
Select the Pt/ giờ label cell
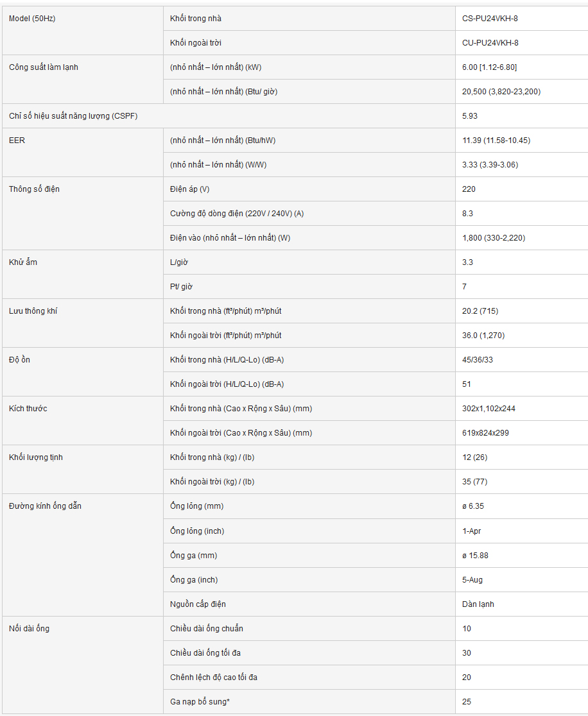tap(309, 287)
